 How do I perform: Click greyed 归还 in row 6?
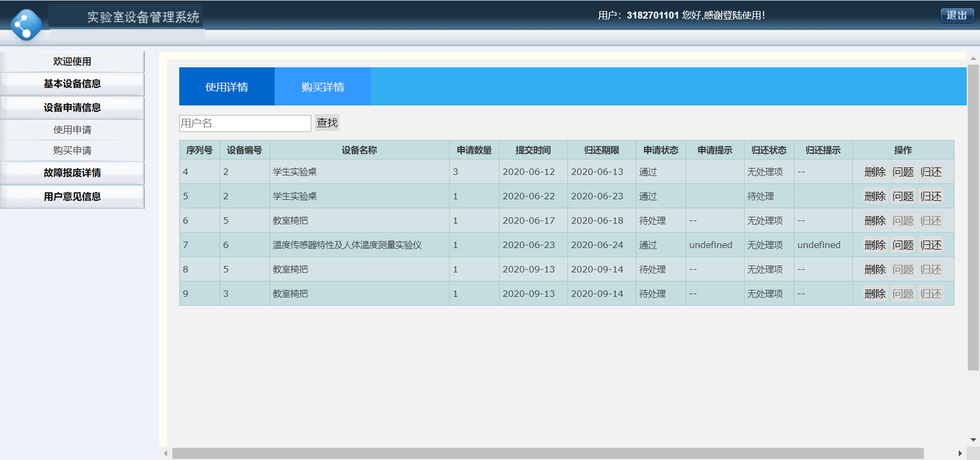tap(931, 220)
